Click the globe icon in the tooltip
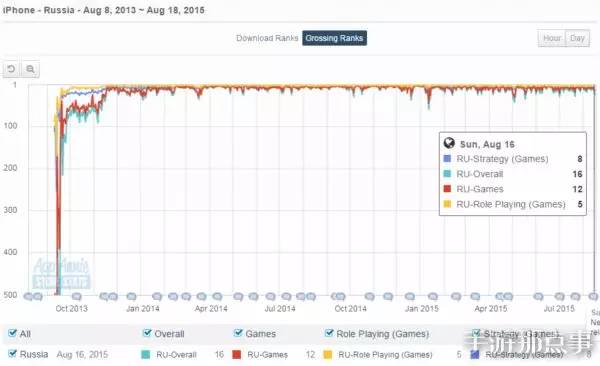The width and height of the screenshot is (600, 366). tap(449, 143)
